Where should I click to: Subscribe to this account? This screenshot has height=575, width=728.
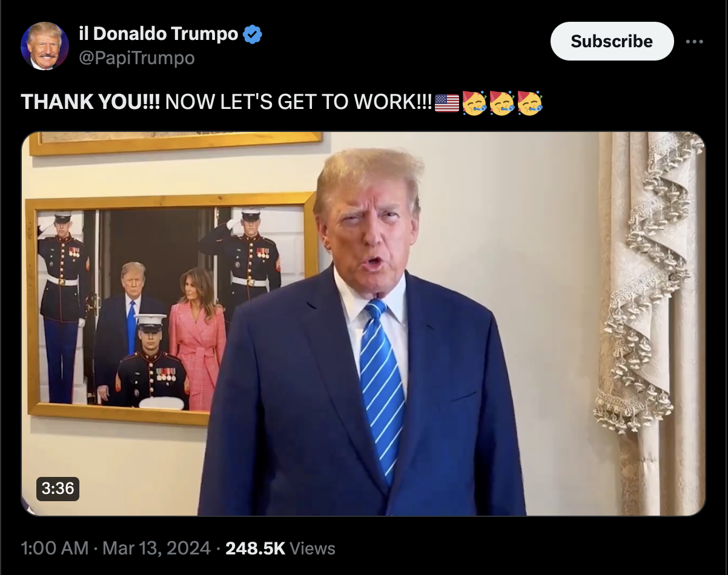(x=612, y=41)
